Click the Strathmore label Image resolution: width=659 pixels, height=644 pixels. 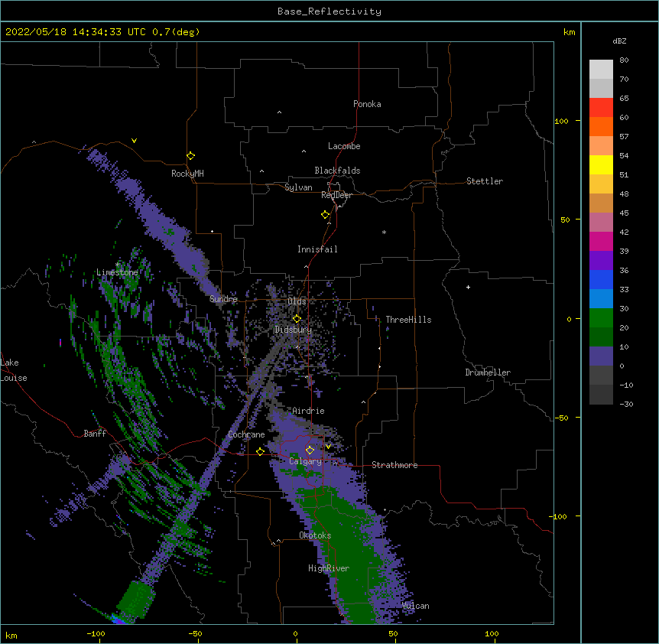tap(394, 465)
